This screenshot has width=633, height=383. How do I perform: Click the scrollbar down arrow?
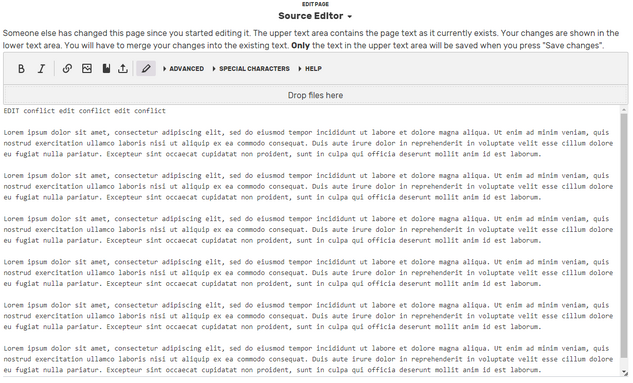(624, 373)
